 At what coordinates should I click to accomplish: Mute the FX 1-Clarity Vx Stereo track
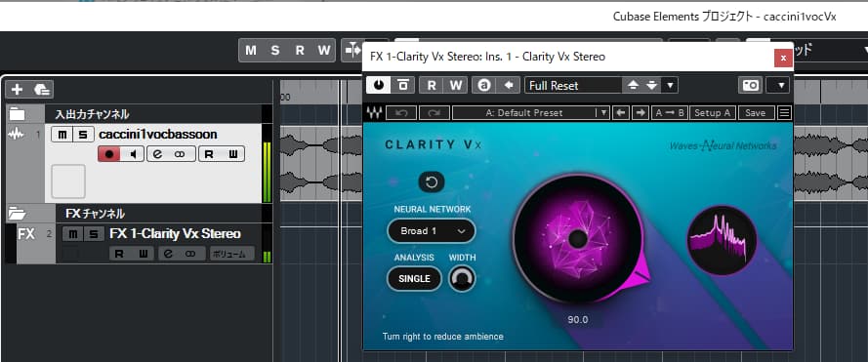point(72,234)
